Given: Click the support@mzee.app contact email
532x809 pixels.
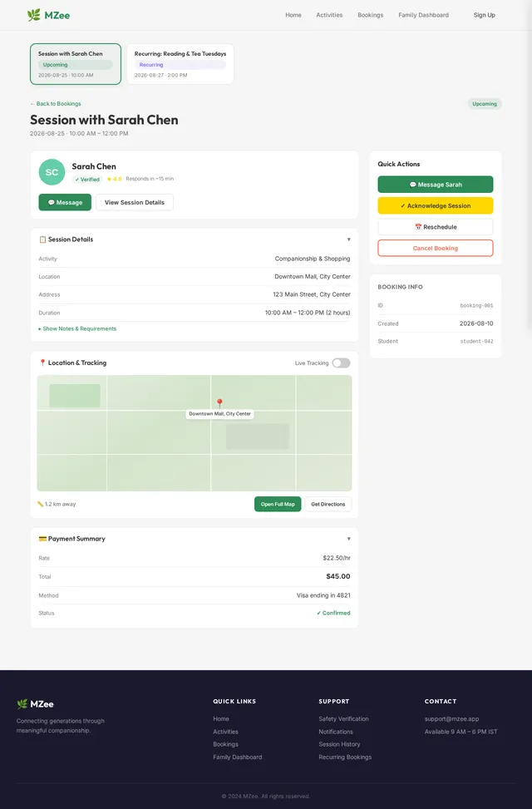Looking at the screenshot, I should pos(451,718).
